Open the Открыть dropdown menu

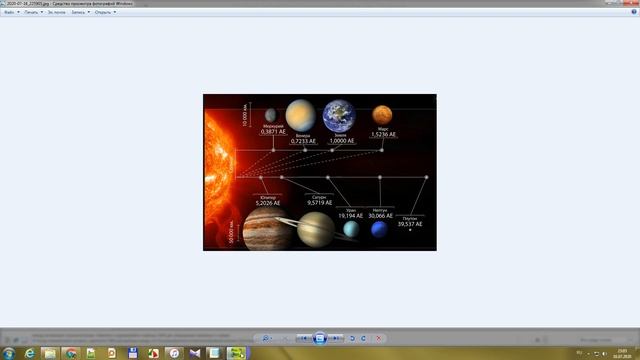pos(105,12)
